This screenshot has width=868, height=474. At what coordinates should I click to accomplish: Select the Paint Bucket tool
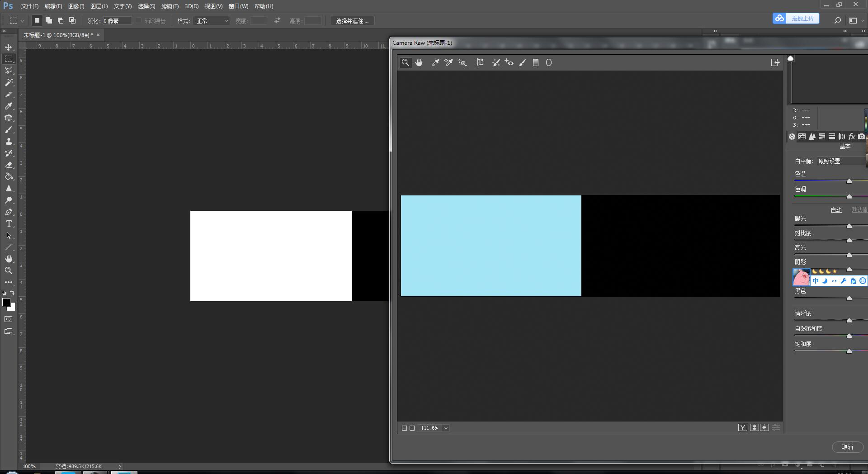(x=9, y=176)
